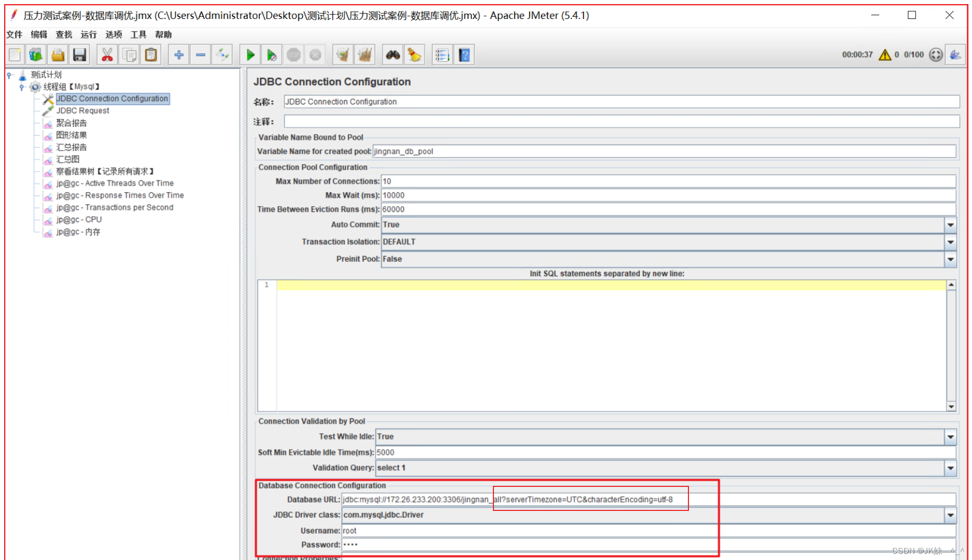Click the Init SQL scrollbar down arrow
972x560 pixels.
[x=951, y=407]
